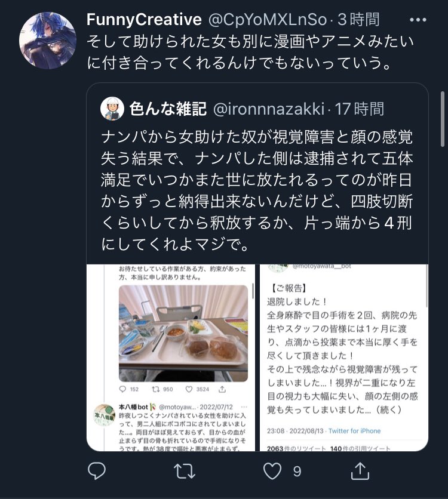This screenshot has height=499, width=448.
Task: Open the quoted tweet text starting ナンパから
Action: coord(257,190)
